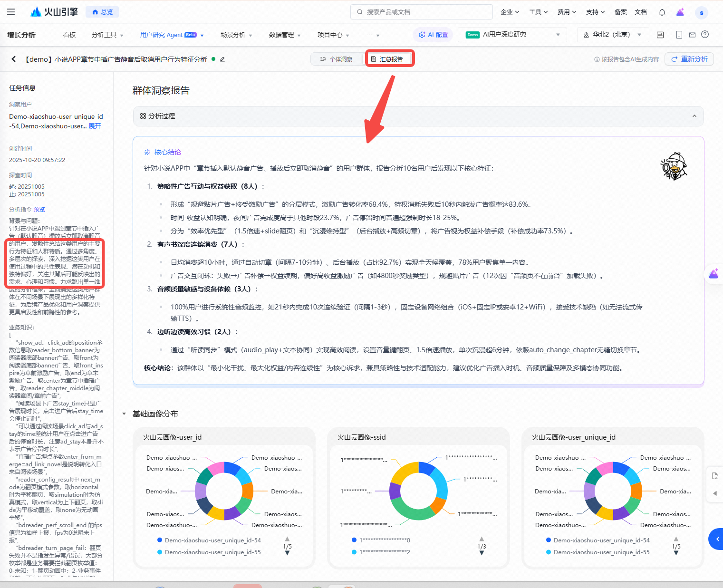Open the 数据管理 menu
Viewport: 723px width, 588px height.
tap(285, 35)
